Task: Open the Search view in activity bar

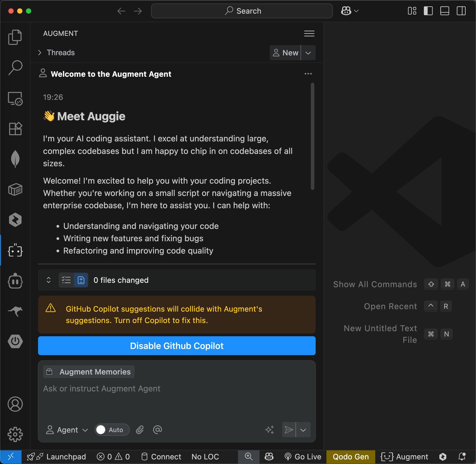Action: 15,68
